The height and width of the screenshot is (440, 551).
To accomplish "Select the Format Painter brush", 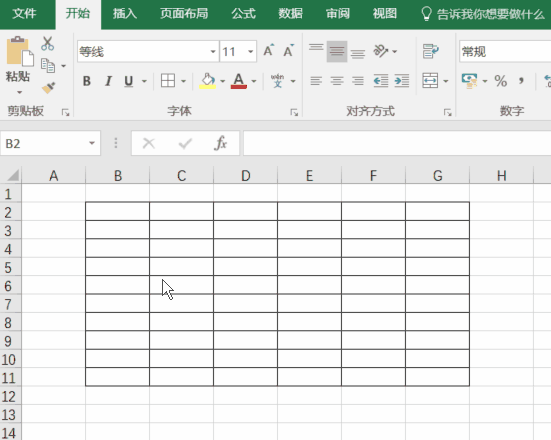I will point(48,87).
